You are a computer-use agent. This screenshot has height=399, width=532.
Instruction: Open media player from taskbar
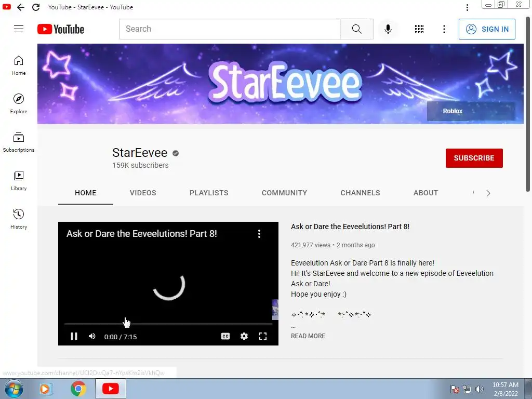point(45,389)
